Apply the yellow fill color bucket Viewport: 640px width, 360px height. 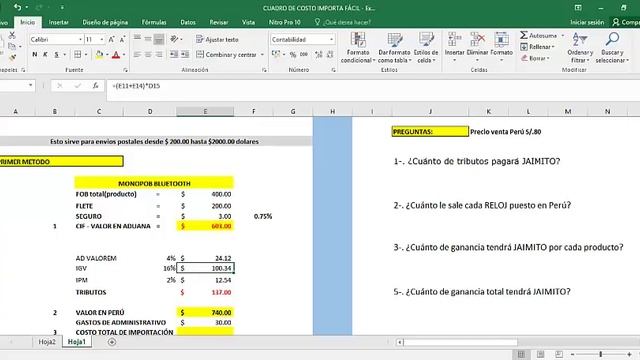[99, 54]
